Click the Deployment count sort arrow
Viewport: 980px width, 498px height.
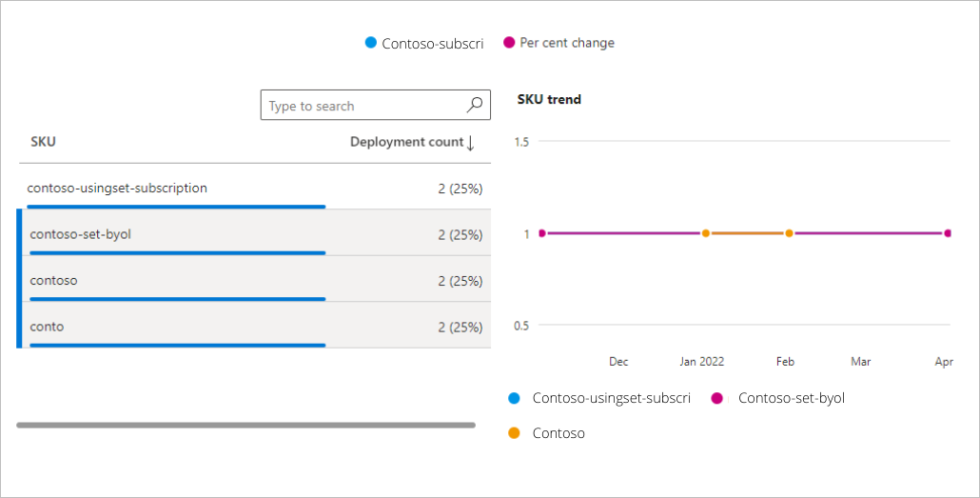pos(470,143)
